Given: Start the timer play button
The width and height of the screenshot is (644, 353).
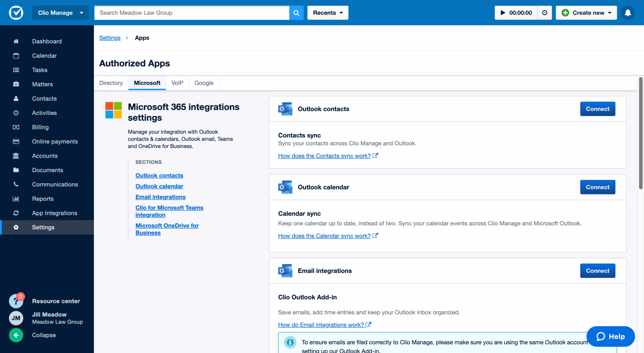Looking at the screenshot, I should 503,13.
